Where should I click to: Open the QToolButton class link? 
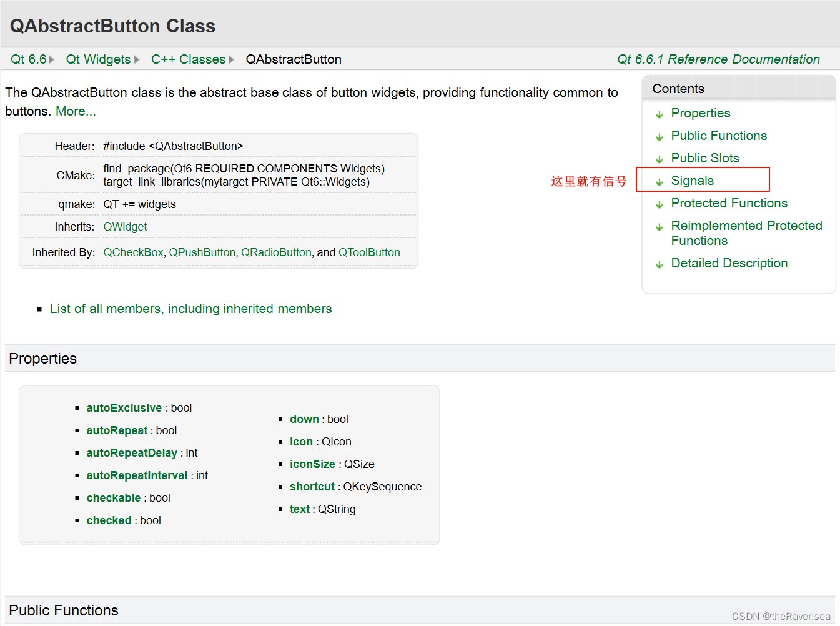point(369,252)
